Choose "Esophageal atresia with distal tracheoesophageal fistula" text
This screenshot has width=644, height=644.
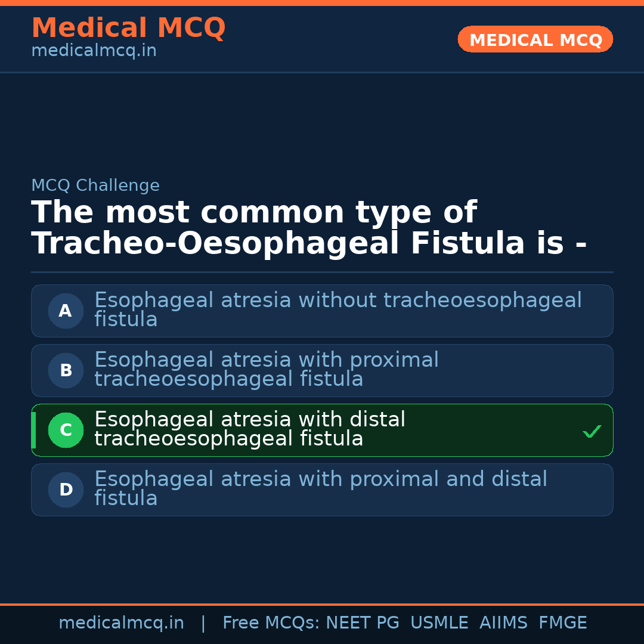point(249,429)
